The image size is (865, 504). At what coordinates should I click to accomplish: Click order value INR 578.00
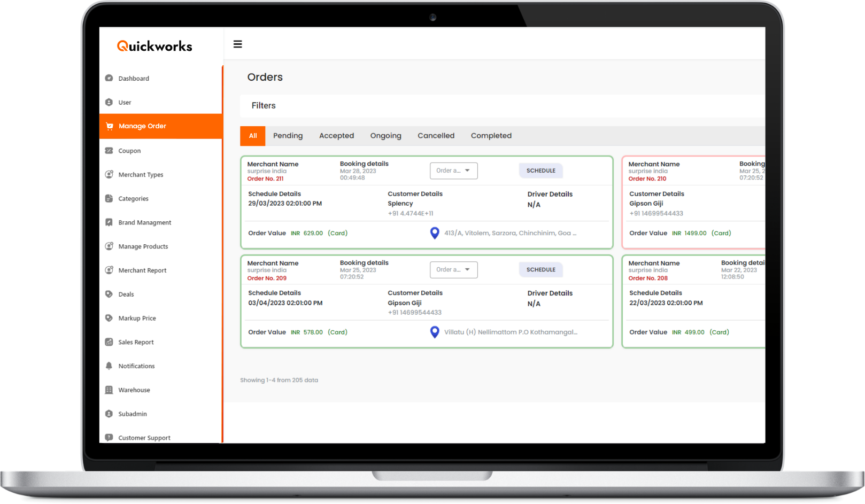(307, 332)
